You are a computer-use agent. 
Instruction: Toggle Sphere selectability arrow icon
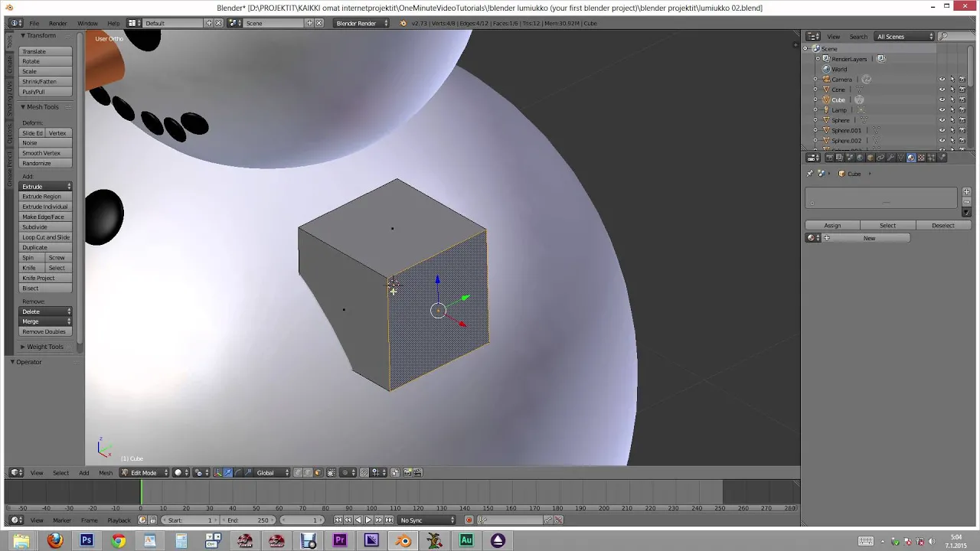(952, 120)
